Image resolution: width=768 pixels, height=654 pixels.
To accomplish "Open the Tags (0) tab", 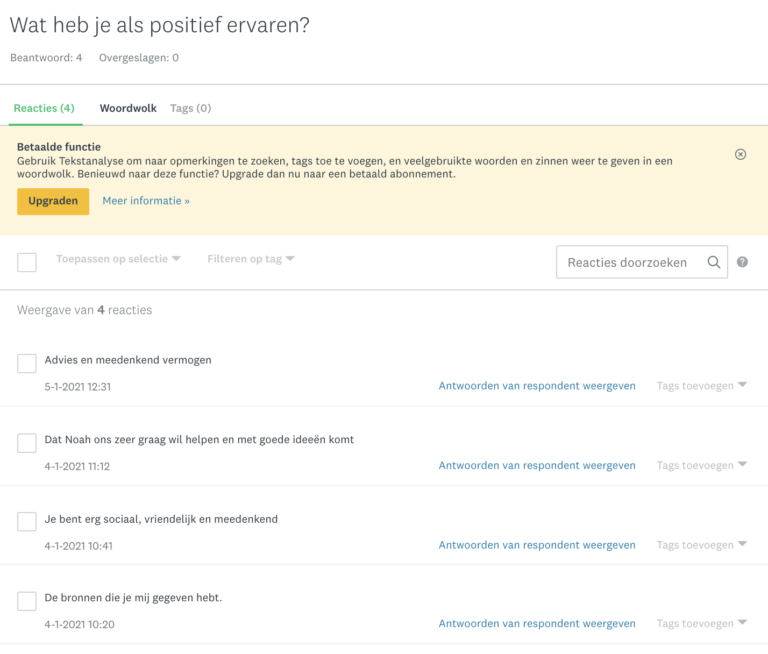I will (x=191, y=108).
